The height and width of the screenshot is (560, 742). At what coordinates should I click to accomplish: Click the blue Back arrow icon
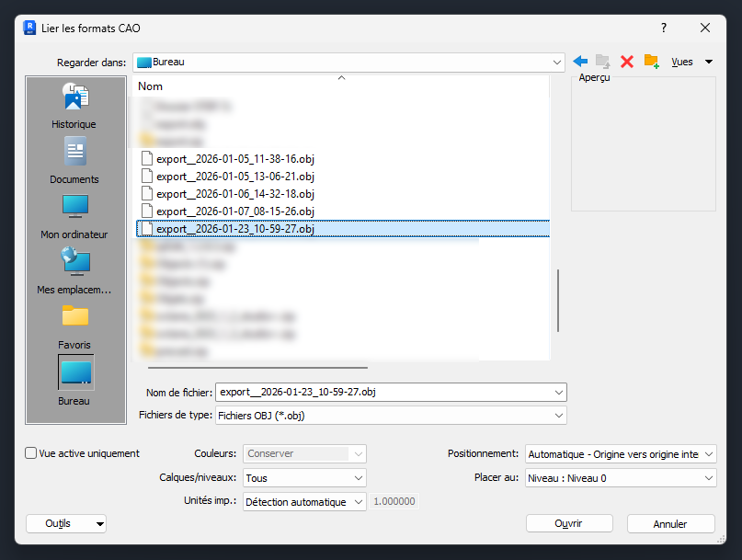pos(580,62)
